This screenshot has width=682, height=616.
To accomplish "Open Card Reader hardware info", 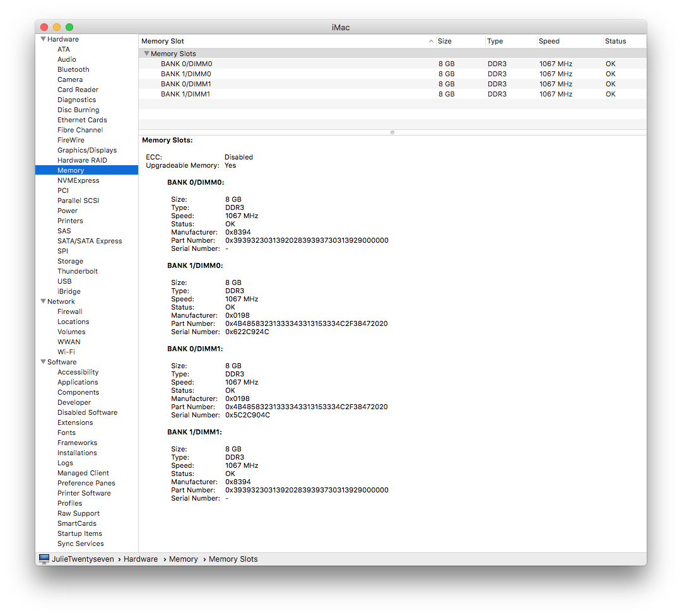I will 78,90.
